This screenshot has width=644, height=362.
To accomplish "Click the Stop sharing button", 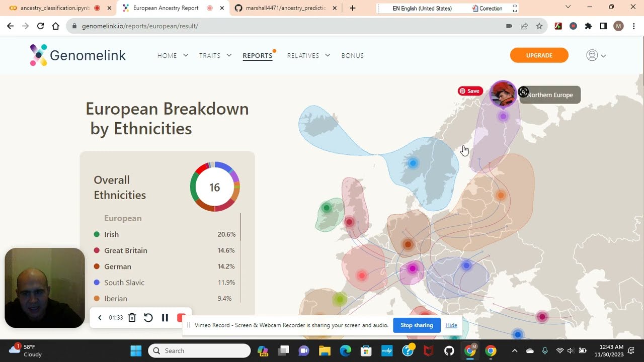I will point(417,325).
